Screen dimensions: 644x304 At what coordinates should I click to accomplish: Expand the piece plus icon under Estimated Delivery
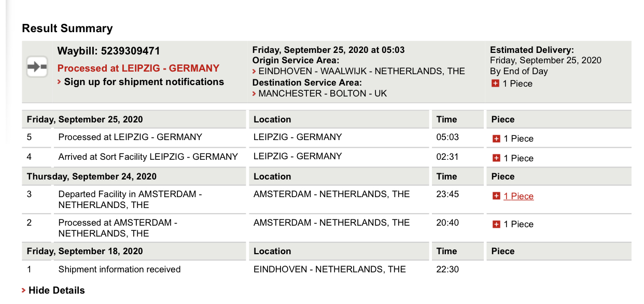[x=495, y=84]
